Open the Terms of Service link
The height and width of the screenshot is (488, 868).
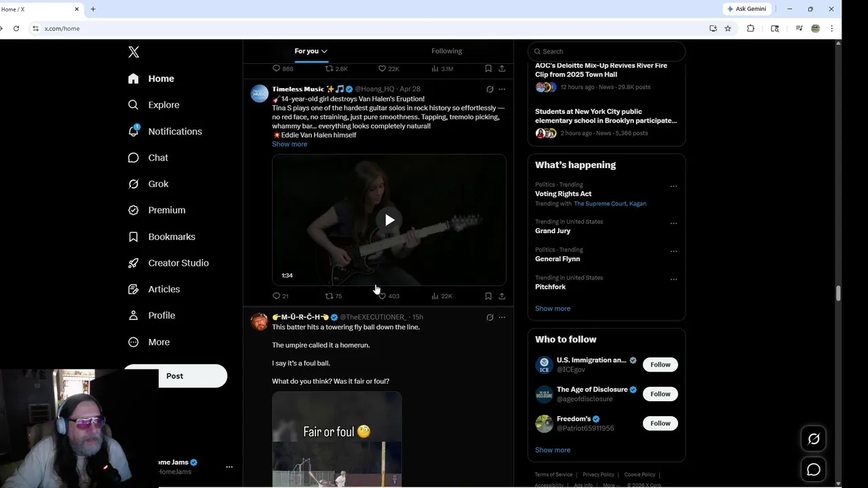tap(553, 474)
